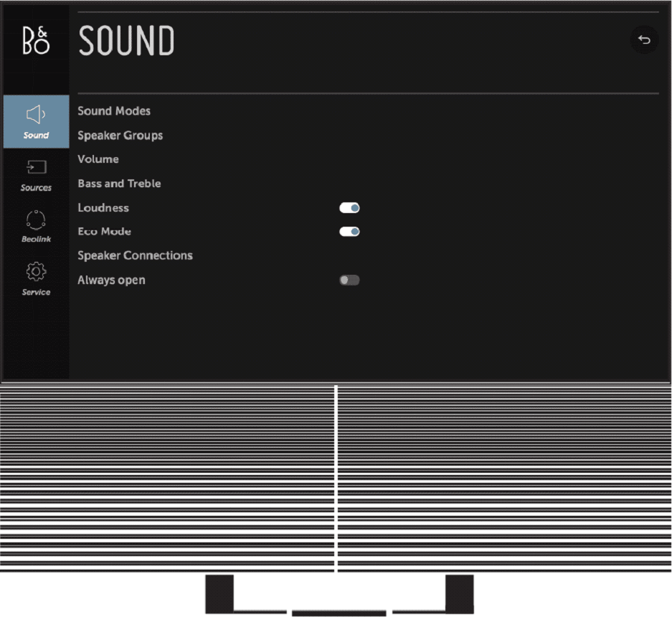The height and width of the screenshot is (617, 672).
Task: Open the Sound Modes submenu
Action: [114, 111]
